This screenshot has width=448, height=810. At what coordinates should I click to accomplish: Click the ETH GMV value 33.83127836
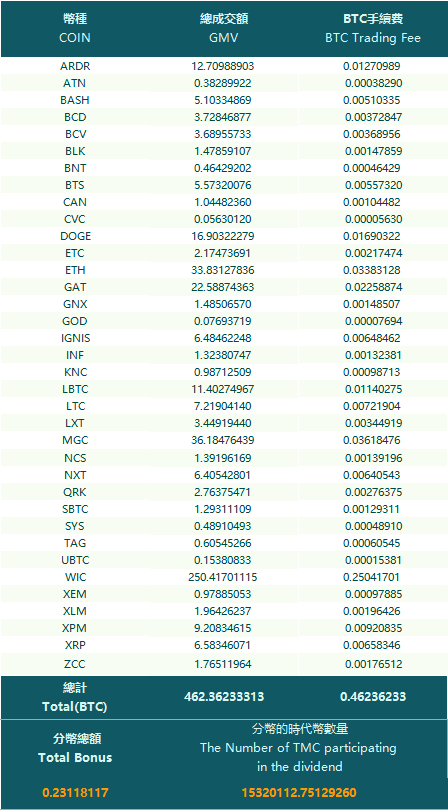pos(224,270)
